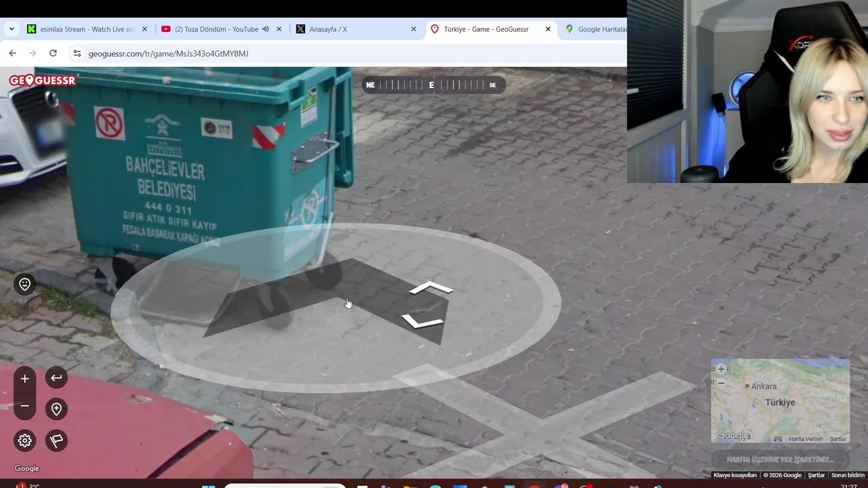Open the Windows taskbar weather widget

click(x=27, y=485)
